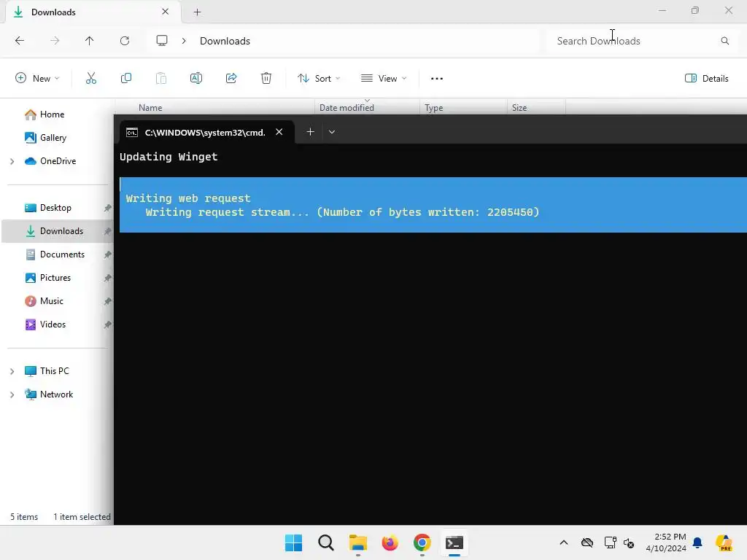Toggle the Details pane
Viewport: 747px width, 560px height.
[x=706, y=78]
